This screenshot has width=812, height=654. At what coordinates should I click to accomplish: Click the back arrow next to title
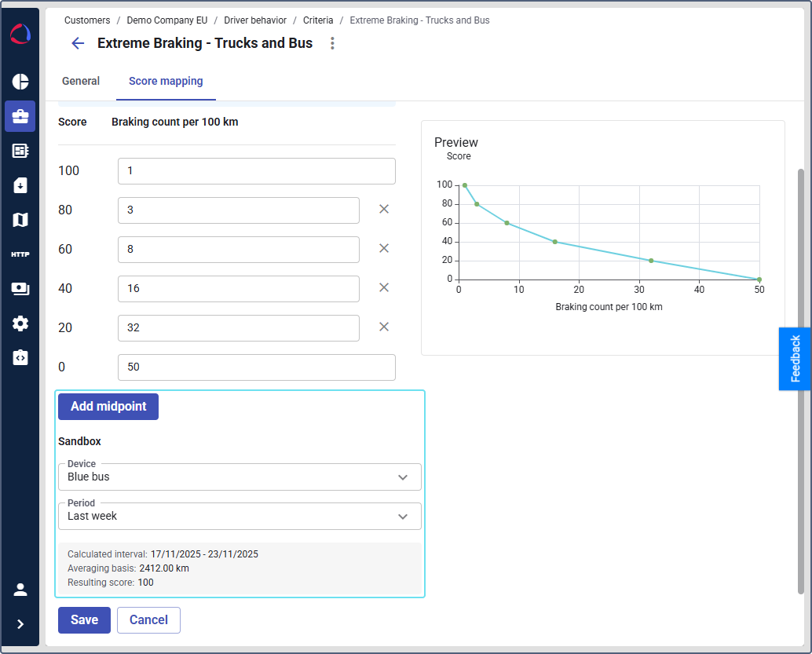(78, 43)
